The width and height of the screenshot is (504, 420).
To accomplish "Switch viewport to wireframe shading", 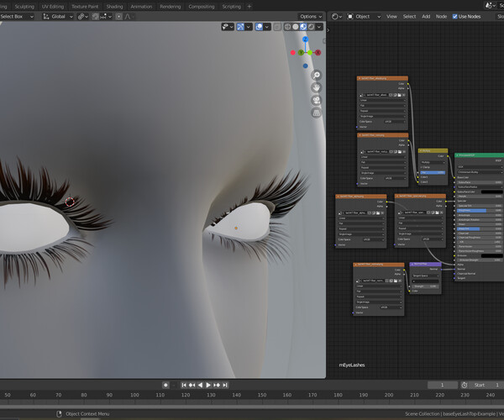I will tap(287, 27).
